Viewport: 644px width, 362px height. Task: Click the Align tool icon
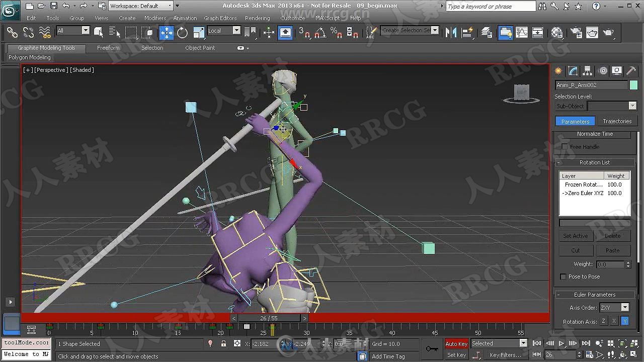pyautogui.click(x=468, y=33)
